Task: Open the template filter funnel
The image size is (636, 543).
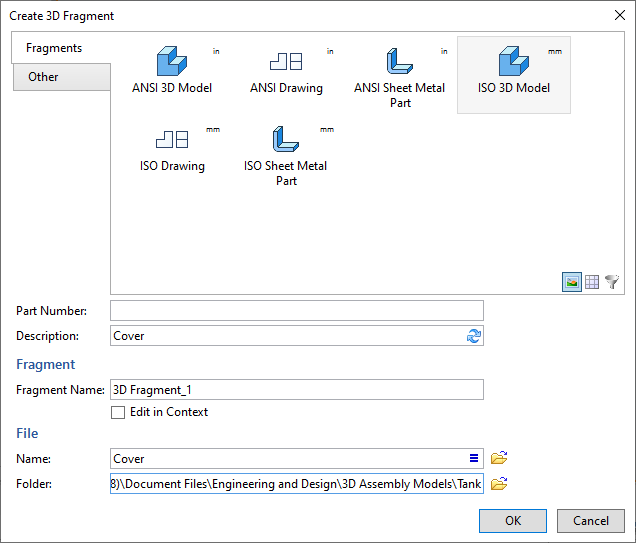Action: (x=612, y=282)
